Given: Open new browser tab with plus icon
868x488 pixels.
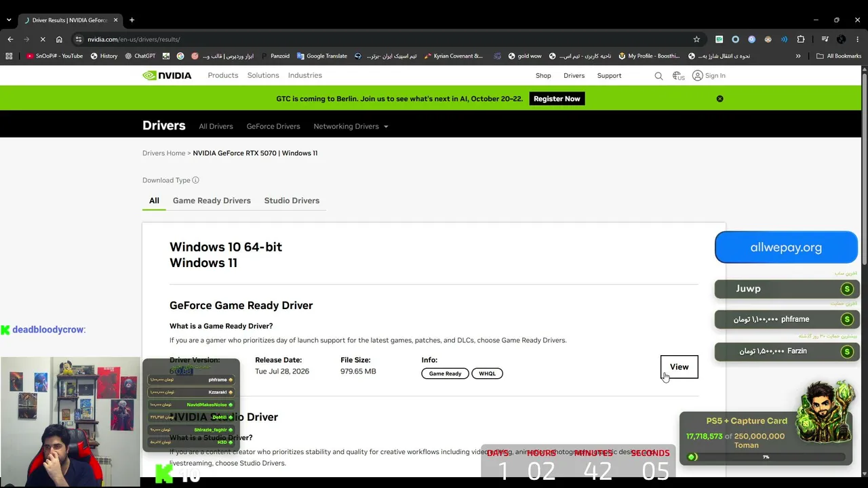Looking at the screenshot, I should coord(132,20).
